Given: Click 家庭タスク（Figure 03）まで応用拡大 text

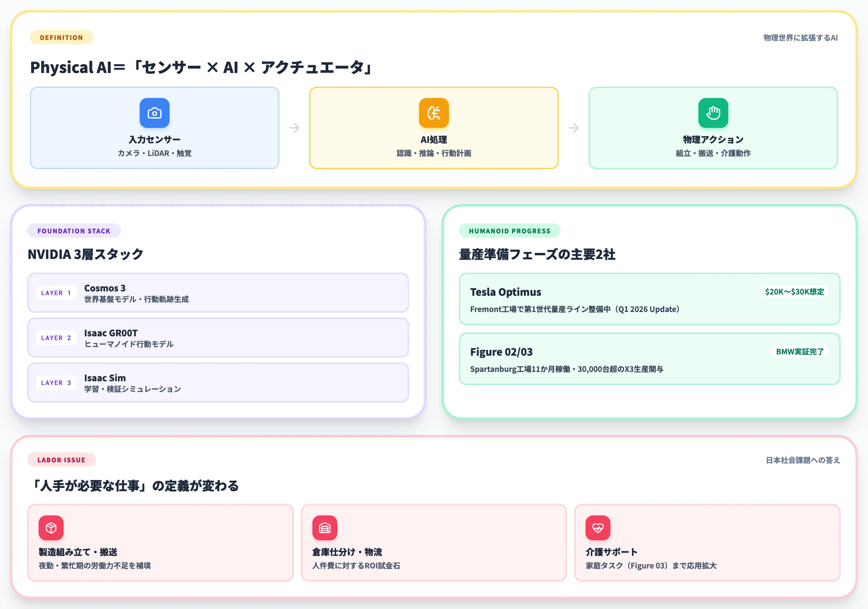Looking at the screenshot, I should pos(651,566).
